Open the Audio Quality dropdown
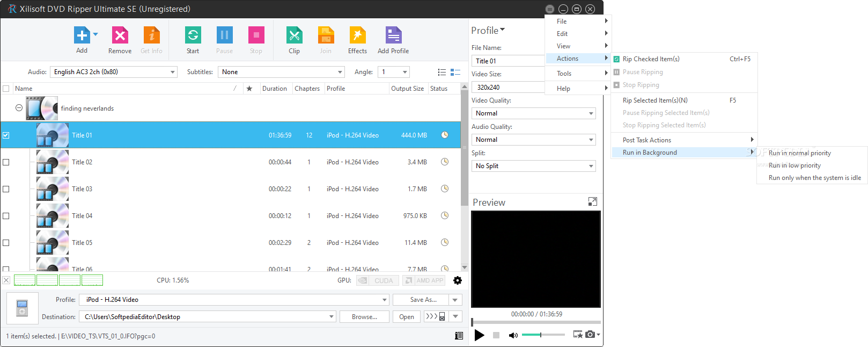 (x=533, y=140)
